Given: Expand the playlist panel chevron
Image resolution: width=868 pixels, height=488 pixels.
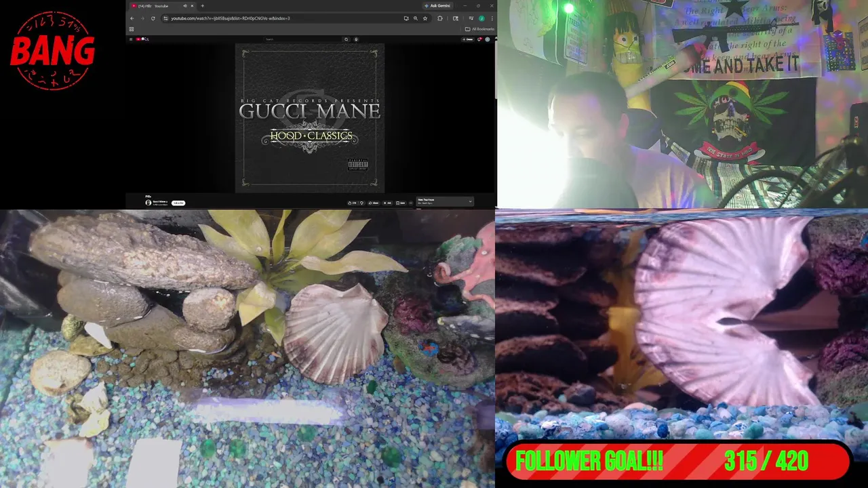Looking at the screenshot, I should 470,201.
